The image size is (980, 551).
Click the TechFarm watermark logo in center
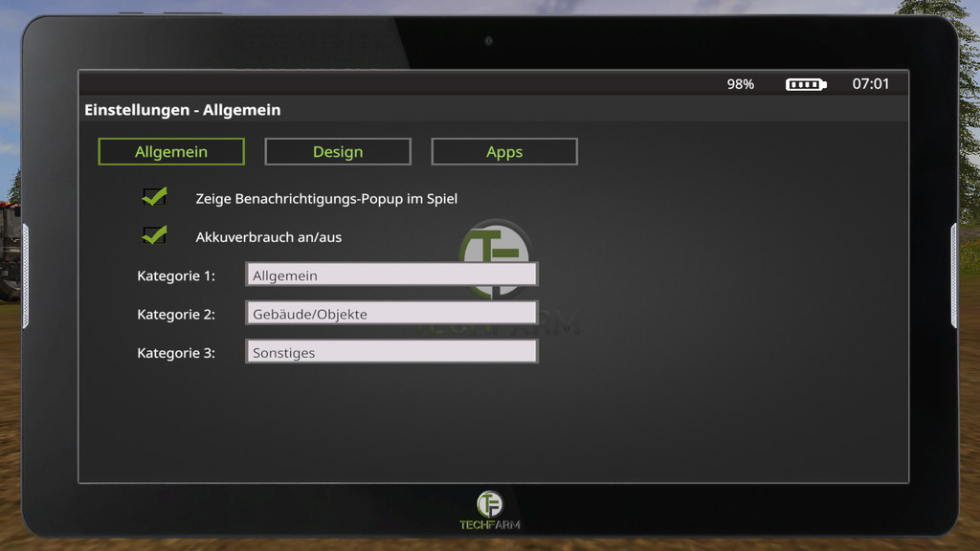pyautogui.click(x=496, y=258)
